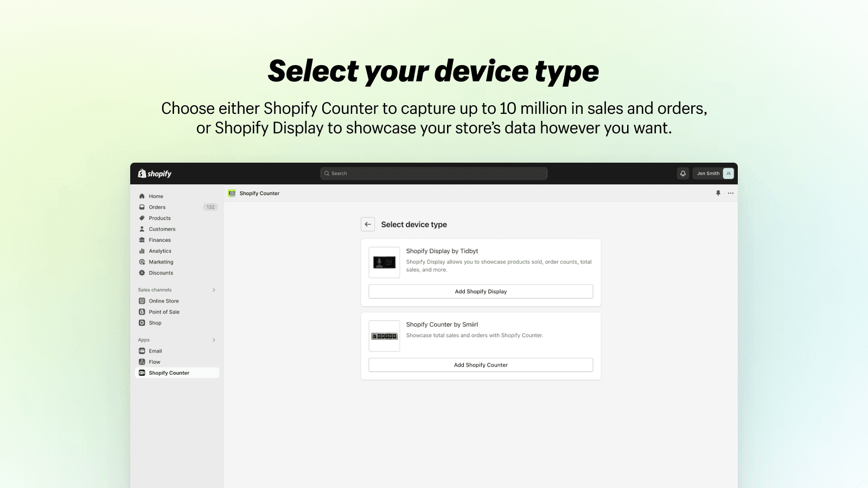This screenshot has height=488, width=868.
Task: Toggle Home as the active section
Action: (x=155, y=196)
